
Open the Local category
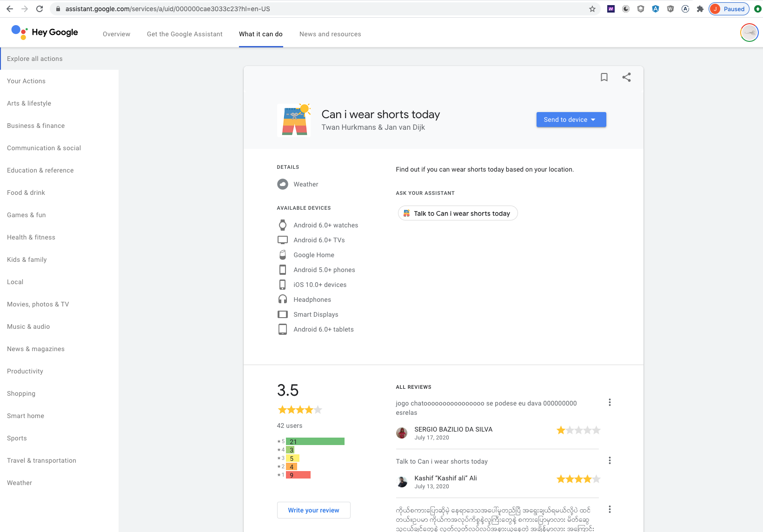60,282
